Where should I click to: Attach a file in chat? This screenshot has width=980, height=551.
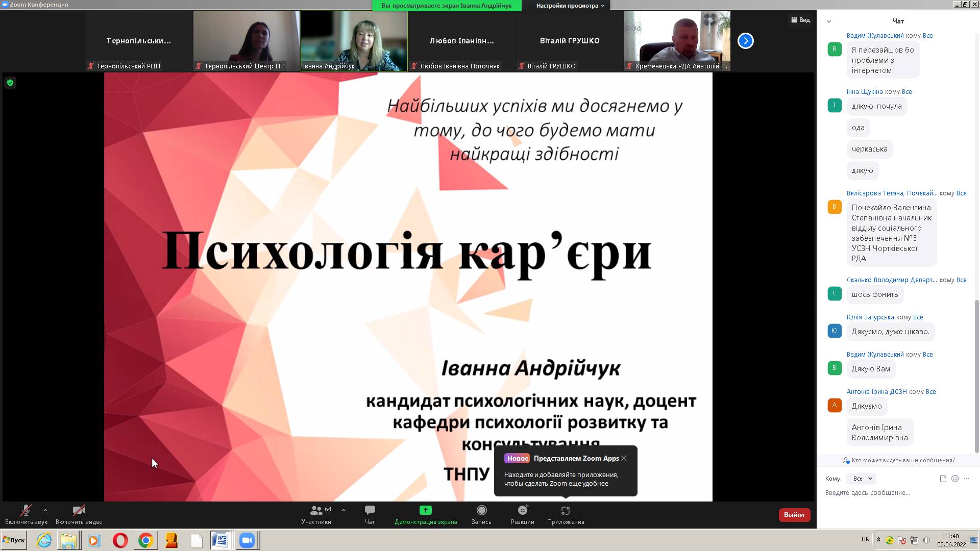point(943,479)
